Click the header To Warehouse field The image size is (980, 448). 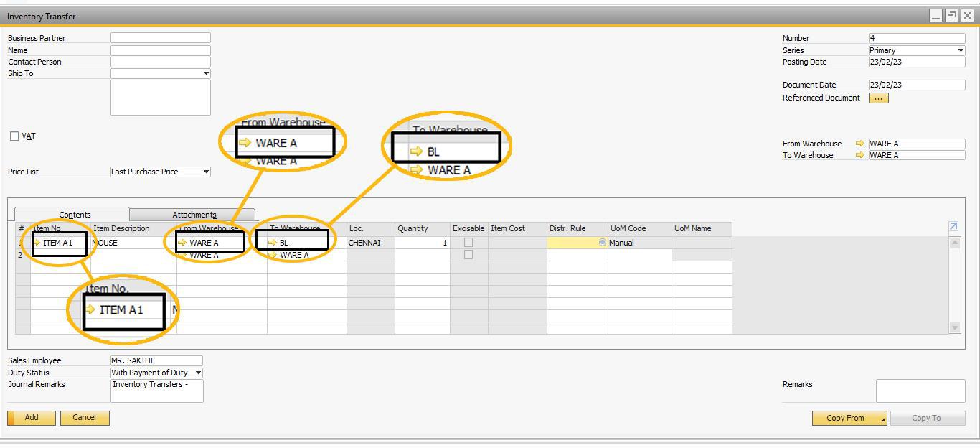(x=917, y=155)
